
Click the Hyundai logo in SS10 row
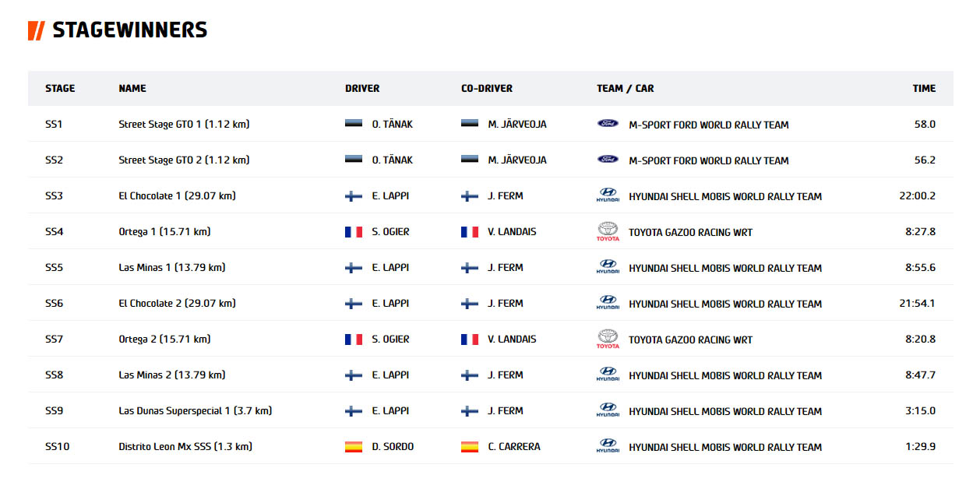[x=608, y=446]
